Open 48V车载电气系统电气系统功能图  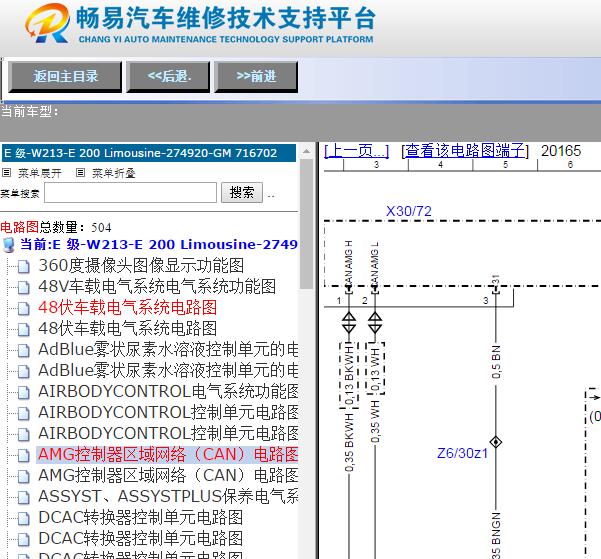point(157,286)
